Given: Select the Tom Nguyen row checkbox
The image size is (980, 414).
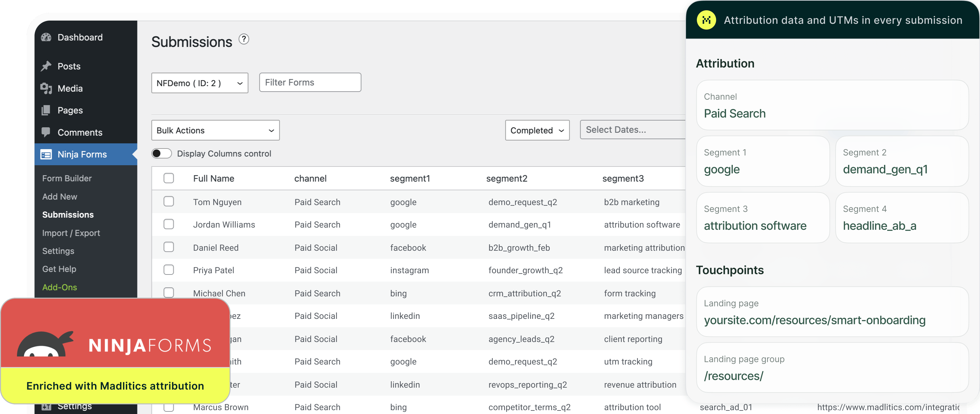Looking at the screenshot, I should pyautogui.click(x=169, y=201).
